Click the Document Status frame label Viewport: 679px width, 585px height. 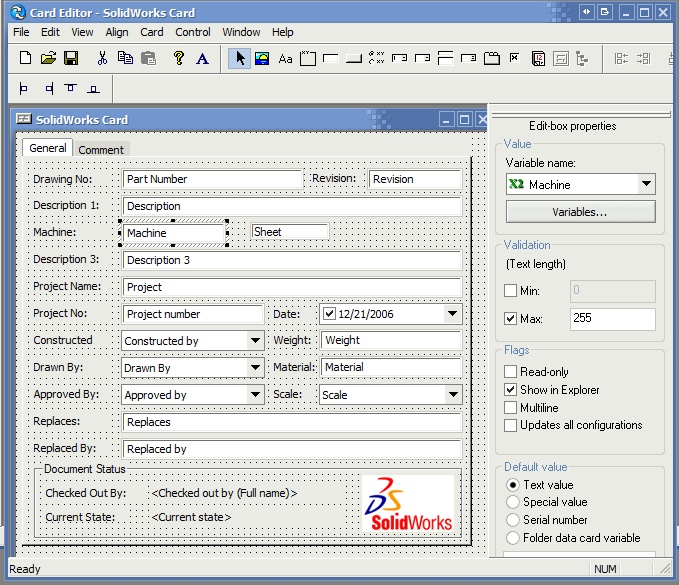[x=85, y=469]
